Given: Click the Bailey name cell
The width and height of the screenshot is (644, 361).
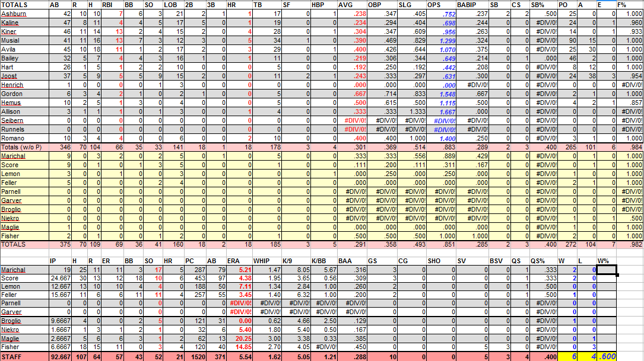Looking at the screenshot, I should point(24,58).
